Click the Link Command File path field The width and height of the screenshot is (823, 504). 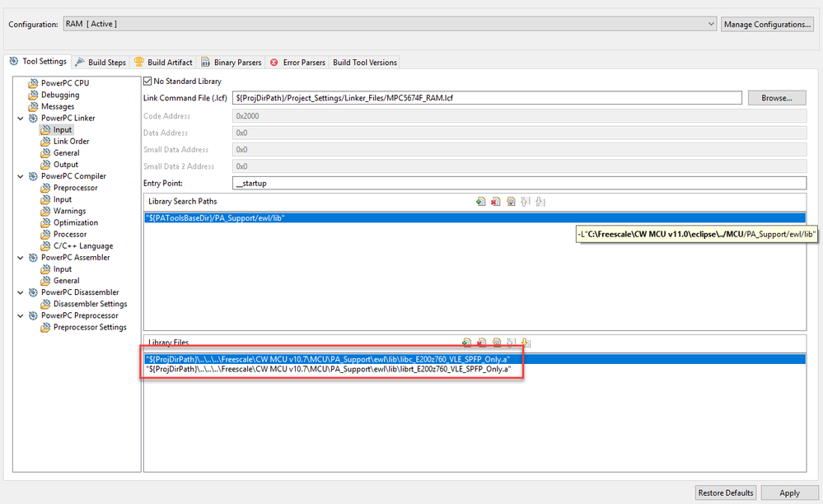point(487,97)
